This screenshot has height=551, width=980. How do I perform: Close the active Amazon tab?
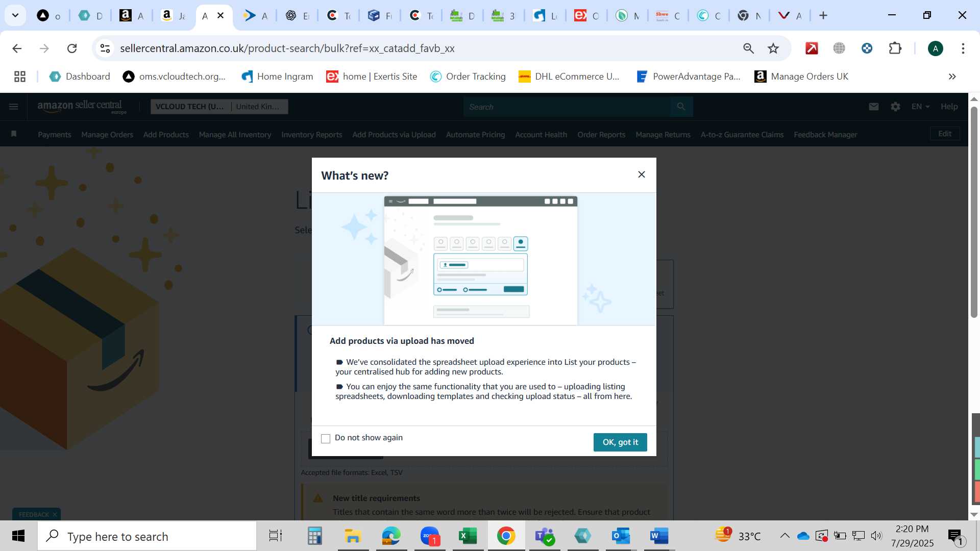point(220,15)
